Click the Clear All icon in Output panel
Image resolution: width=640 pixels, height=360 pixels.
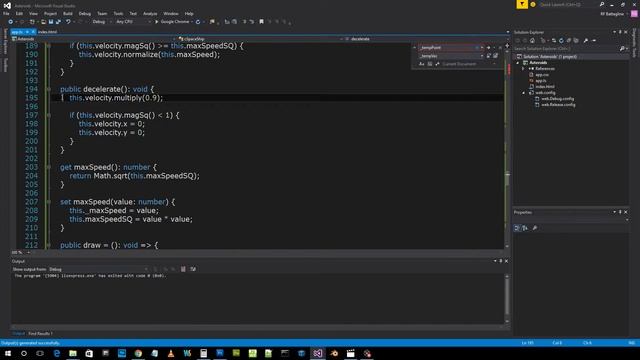(183, 269)
